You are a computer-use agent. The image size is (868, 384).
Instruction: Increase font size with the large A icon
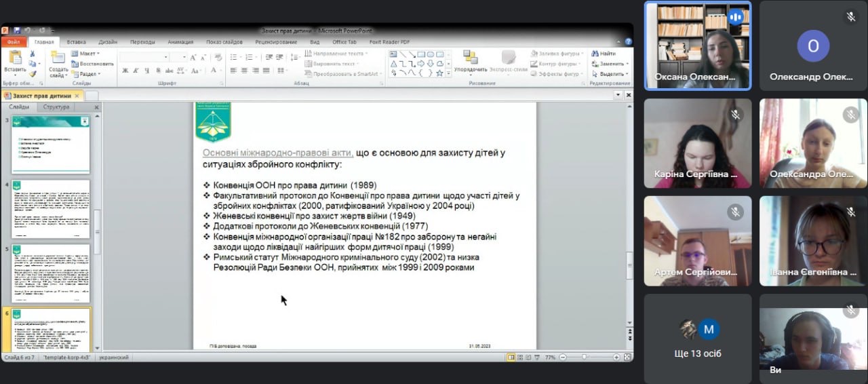193,58
